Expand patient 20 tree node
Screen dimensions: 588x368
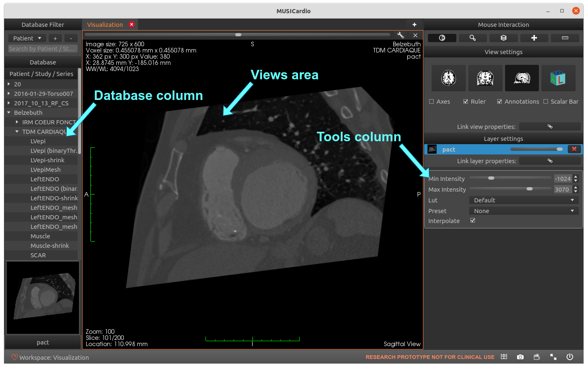tap(9, 84)
